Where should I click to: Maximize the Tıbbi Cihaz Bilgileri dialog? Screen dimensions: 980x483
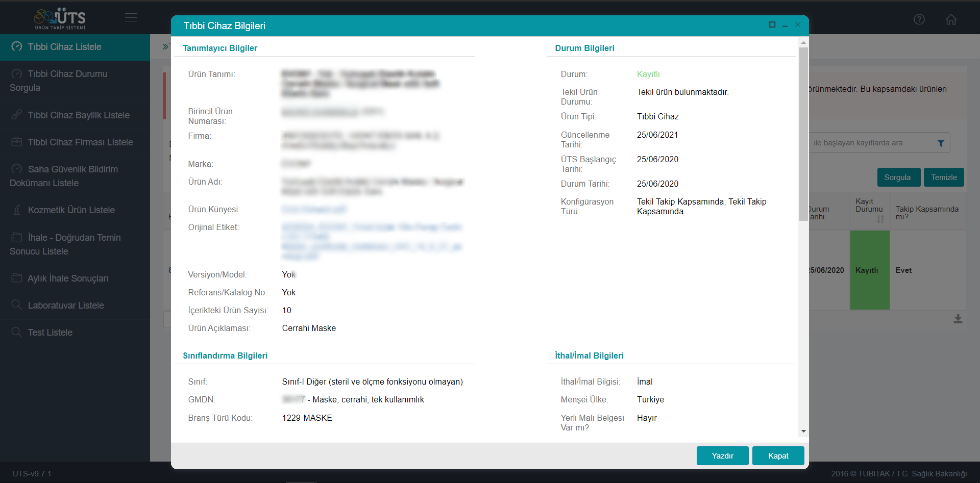(x=772, y=25)
